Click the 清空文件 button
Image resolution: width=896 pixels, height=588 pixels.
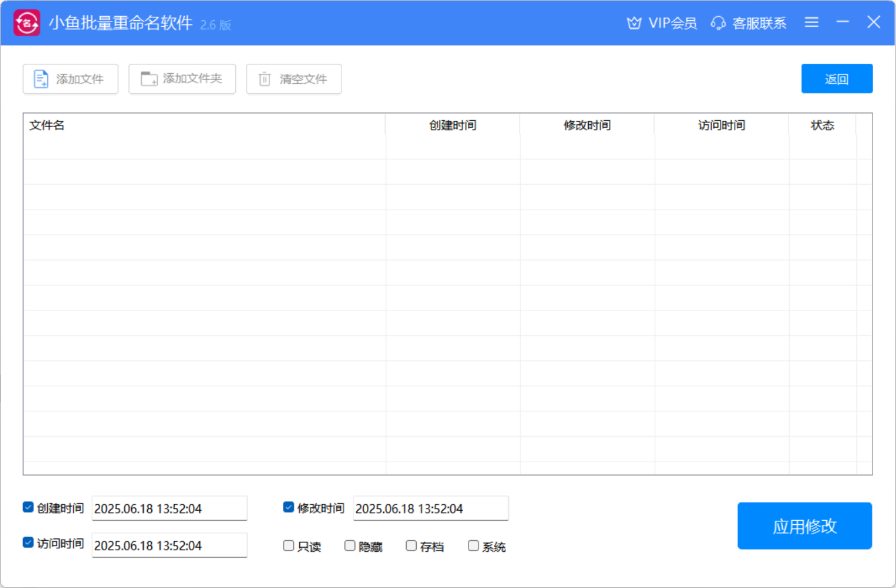tap(294, 79)
